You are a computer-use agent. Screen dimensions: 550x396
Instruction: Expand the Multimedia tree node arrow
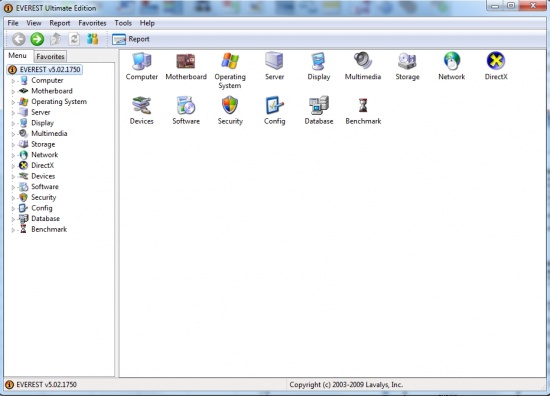tap(13, 134)
